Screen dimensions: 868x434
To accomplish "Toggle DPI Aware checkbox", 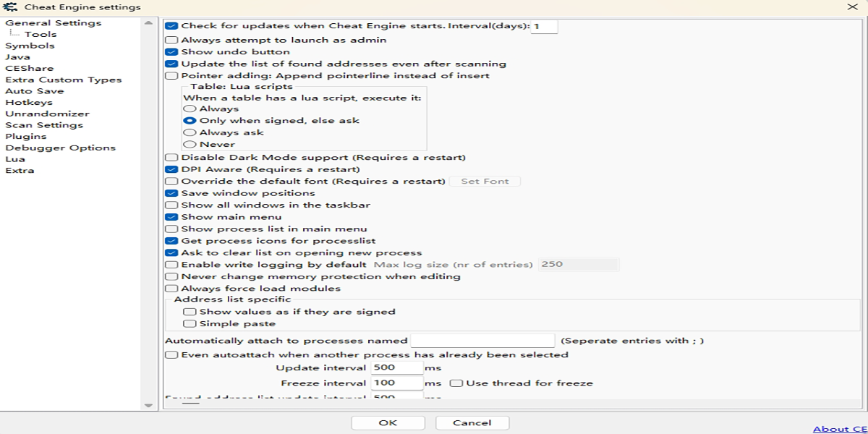I will pos(171,169).
